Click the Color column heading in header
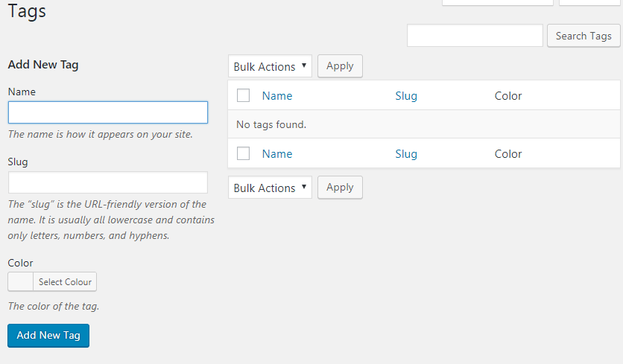Viewport: 623px width, 364px height. click(x=508, y=95)
